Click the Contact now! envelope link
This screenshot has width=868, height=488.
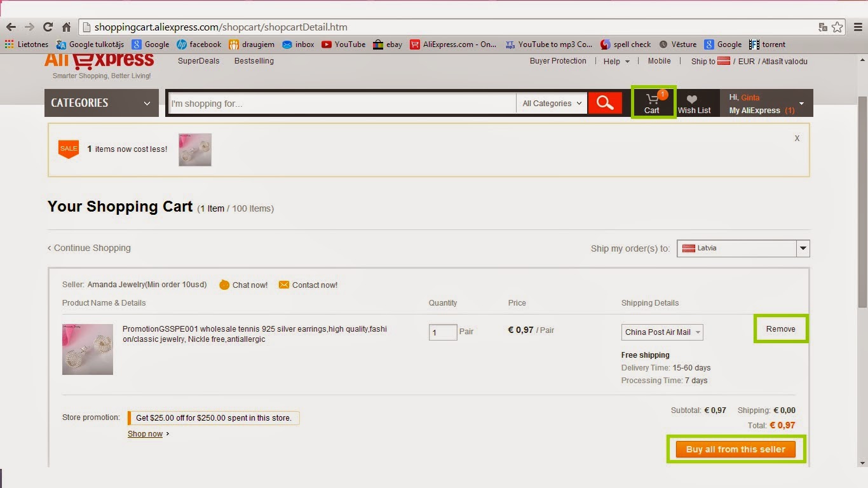(308, 285)
